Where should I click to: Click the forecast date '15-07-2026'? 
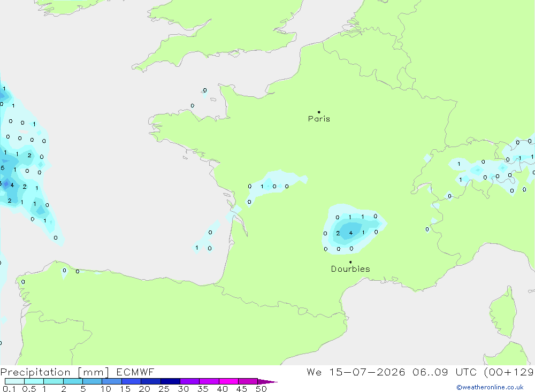point(367,372)
